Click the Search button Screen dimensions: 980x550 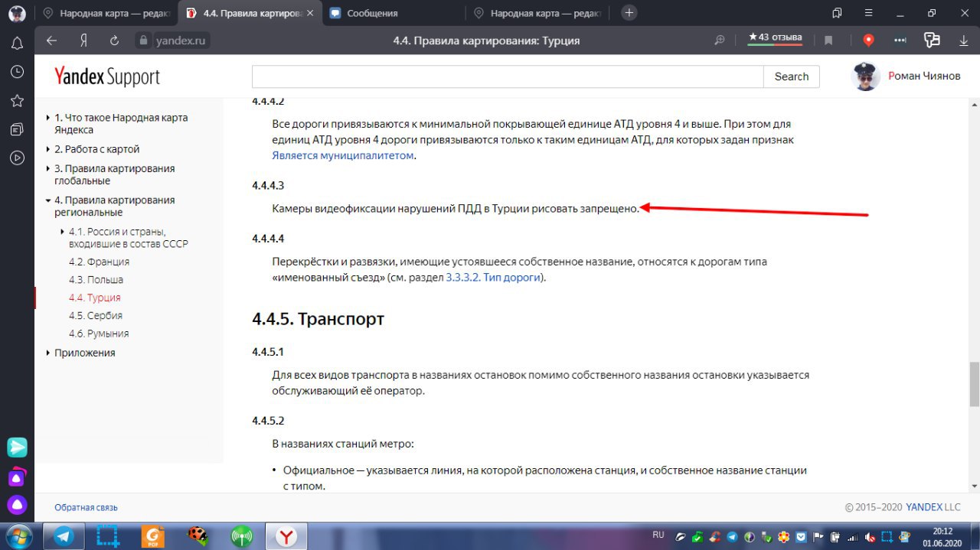coord(792,76)
